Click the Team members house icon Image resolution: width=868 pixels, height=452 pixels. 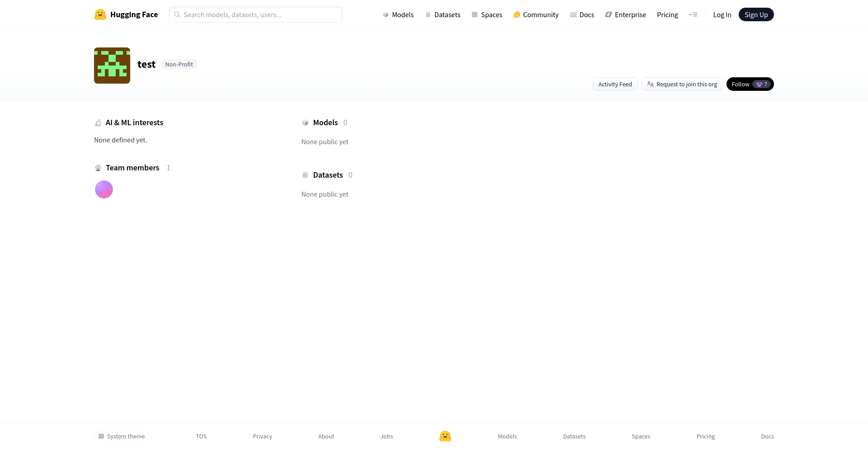(98, 168)
